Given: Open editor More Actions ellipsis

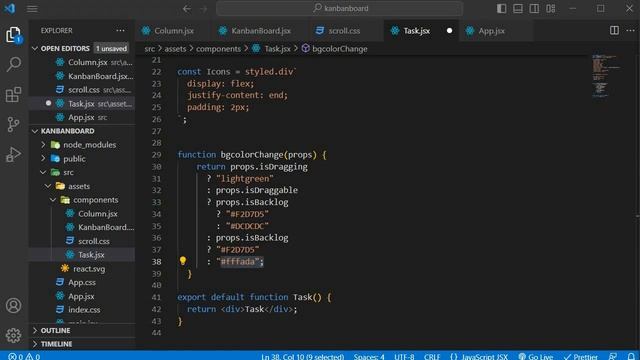Looking at the screenshot, I should [x=630, y=30].
